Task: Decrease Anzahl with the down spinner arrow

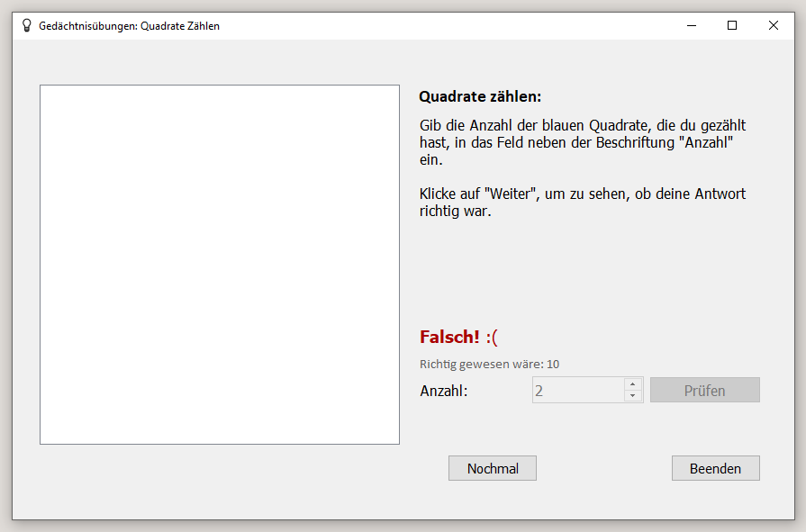Action: (x=633, y=396)
